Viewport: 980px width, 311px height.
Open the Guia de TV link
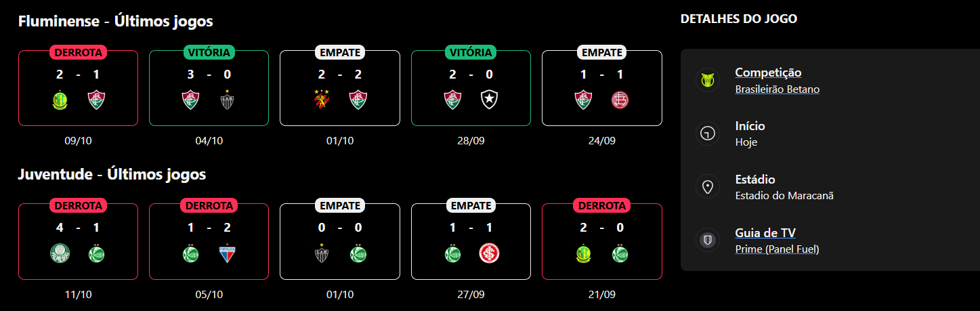click(765, 233)
